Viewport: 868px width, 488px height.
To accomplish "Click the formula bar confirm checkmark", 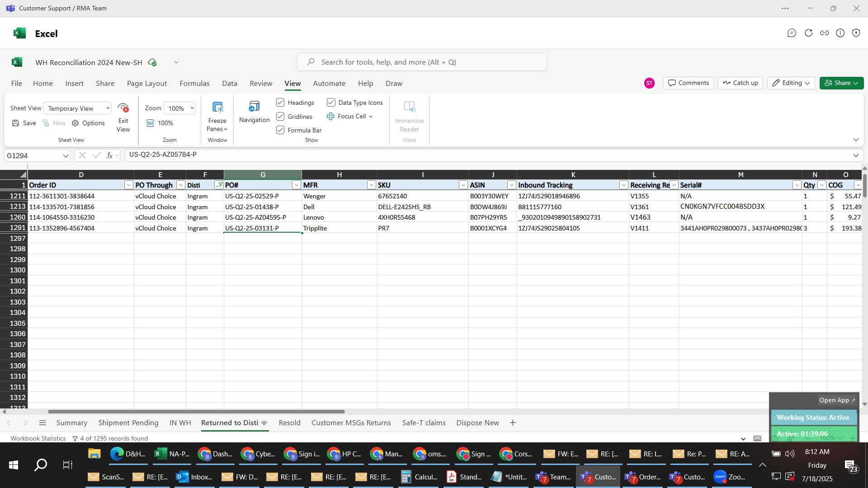I will (x=96, y=155).
